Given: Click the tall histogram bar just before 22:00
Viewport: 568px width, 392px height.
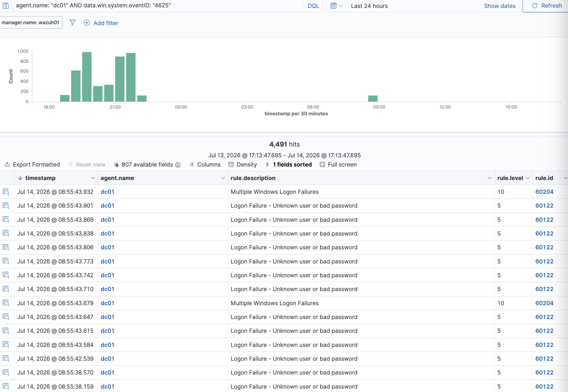Looking at the screenshot, I should point(131,77).
